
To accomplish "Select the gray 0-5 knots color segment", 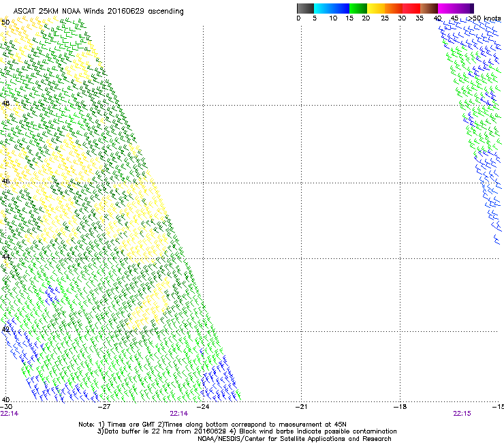I will click(305, 8).
